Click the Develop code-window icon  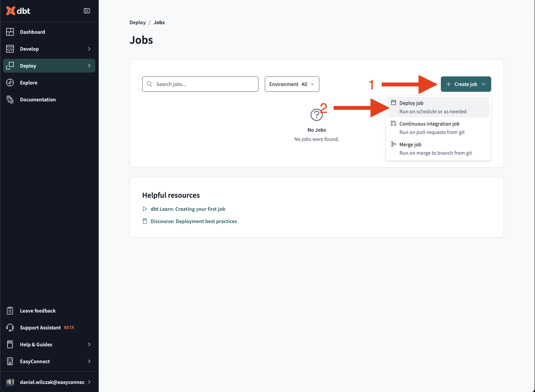pyautogui.click(x=10, y=49)
